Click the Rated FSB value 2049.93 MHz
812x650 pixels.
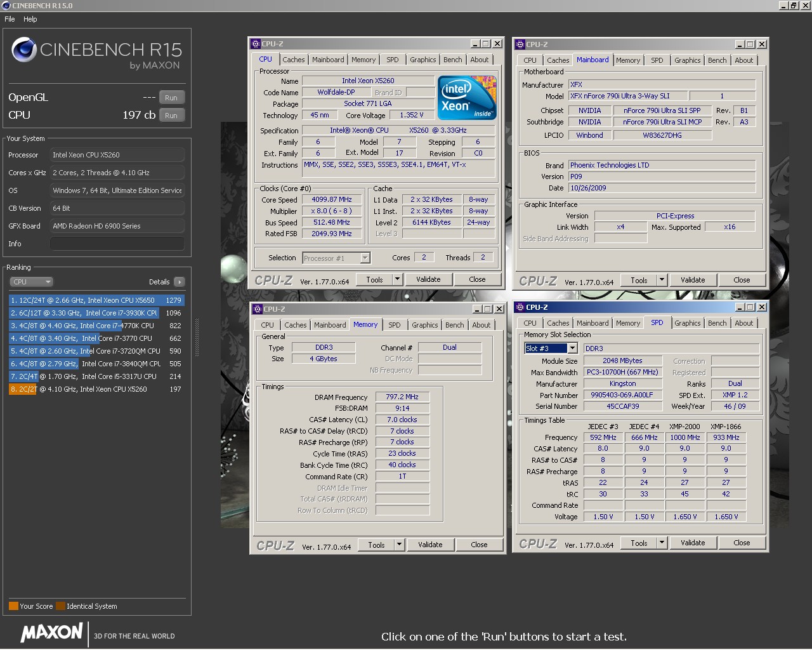[332, 234]
